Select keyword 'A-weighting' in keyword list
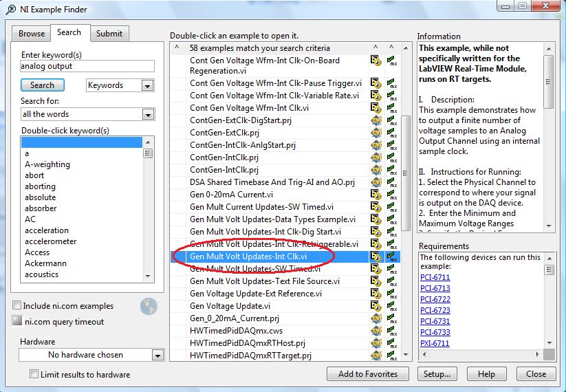 47,164
